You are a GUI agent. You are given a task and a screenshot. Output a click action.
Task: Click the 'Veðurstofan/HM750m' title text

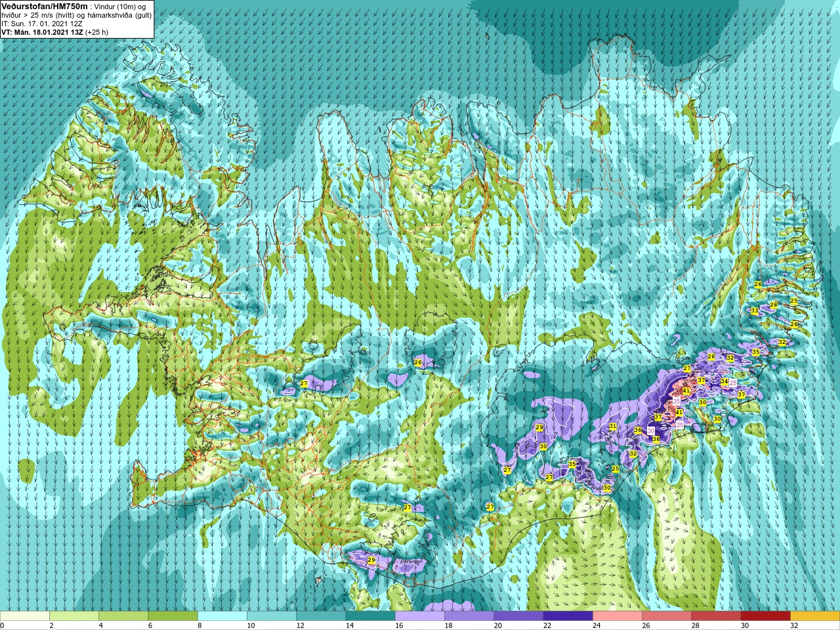click(x=45, y=6)
